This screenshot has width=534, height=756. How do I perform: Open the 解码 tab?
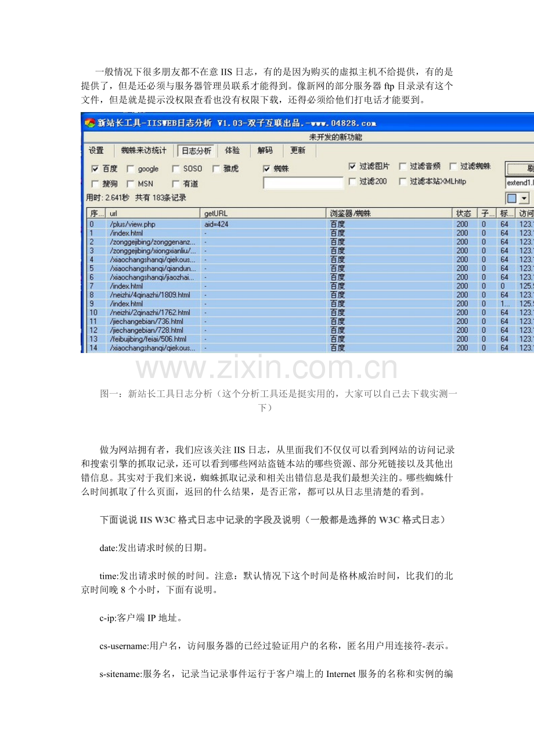[x=265, y=151]
